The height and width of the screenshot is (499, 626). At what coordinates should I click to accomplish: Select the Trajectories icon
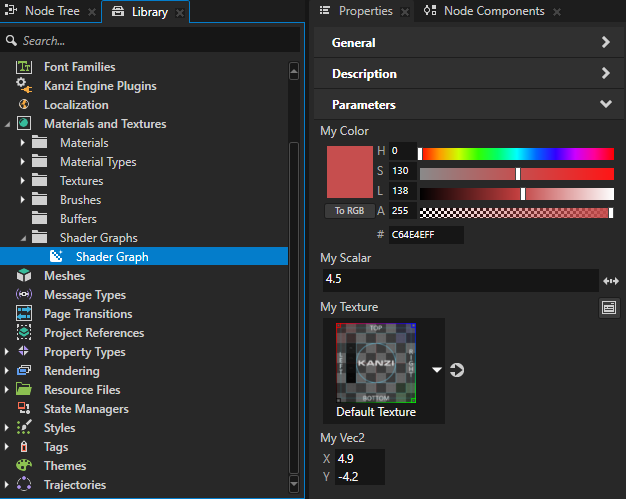24,484
